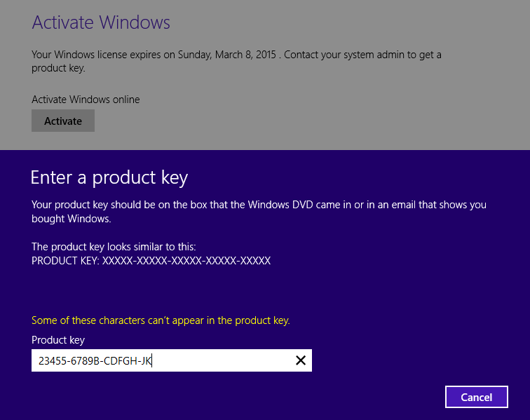This screenshot has height=420, width=530.
Task: Click the 'Activate Windows' title
Action: point(101,22)
